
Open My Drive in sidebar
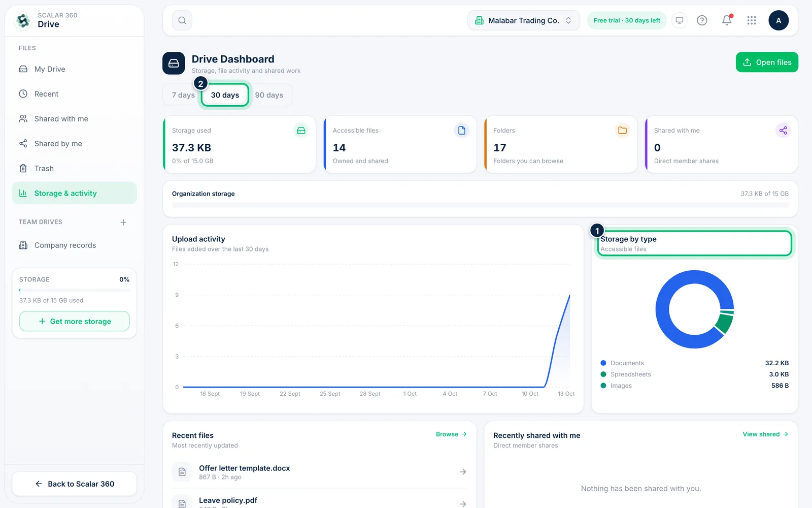point(75,69)
